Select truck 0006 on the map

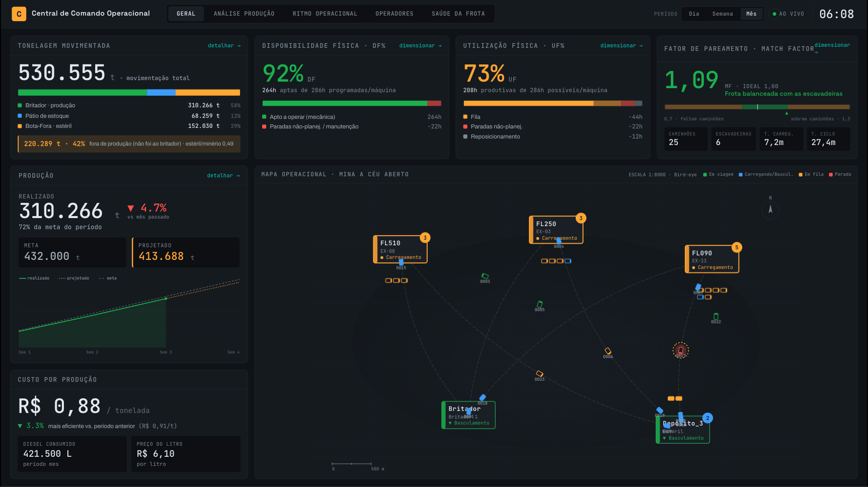pyautogui.click(x=608, y=351)
